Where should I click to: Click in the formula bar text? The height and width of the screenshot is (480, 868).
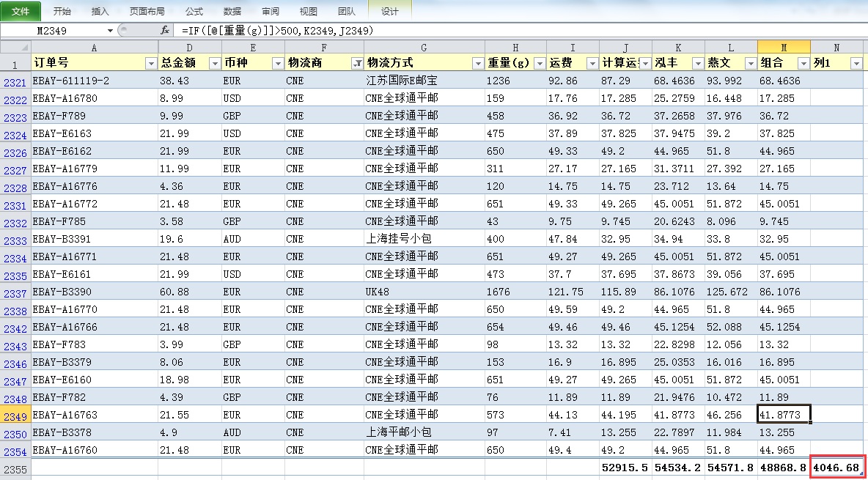440,31
